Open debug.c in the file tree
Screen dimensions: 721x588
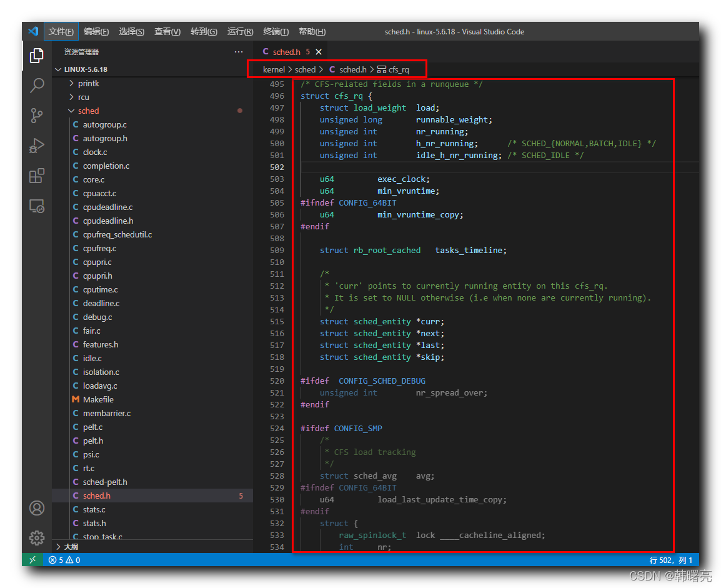(x=152, y=317)
